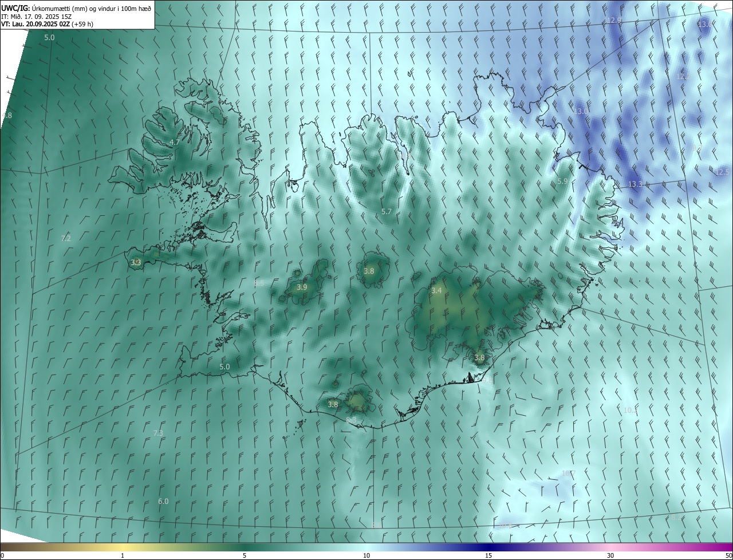Click color scale at the 30 tick

coord(610,555)
